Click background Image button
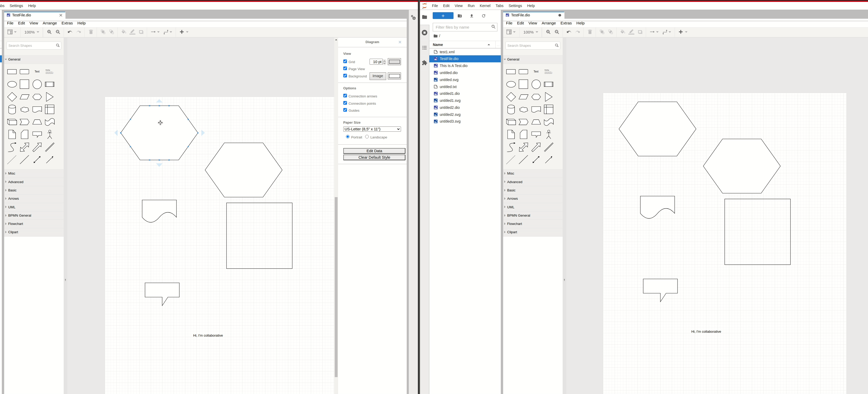Image resolution: width=868 pixels, height=394 pixels. [x=378, y=76]
